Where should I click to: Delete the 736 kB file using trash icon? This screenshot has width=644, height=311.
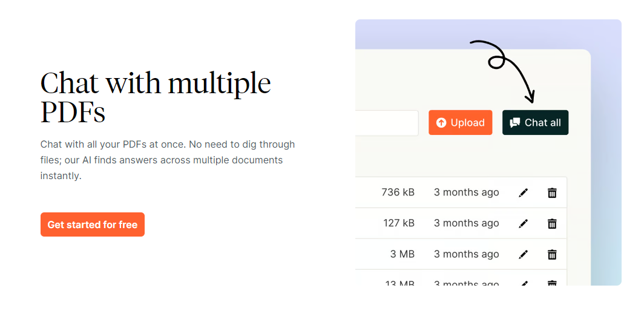tap(552, 192)
